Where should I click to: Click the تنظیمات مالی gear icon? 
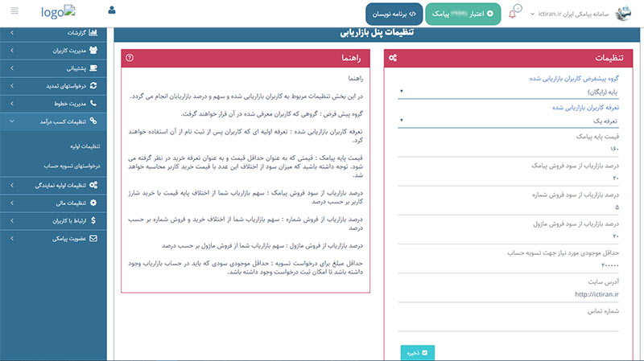[x=93, y=203]
